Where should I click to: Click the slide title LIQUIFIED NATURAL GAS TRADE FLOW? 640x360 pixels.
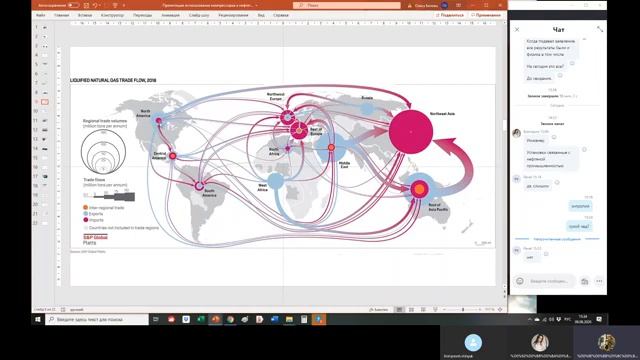(x=113, y=80)
